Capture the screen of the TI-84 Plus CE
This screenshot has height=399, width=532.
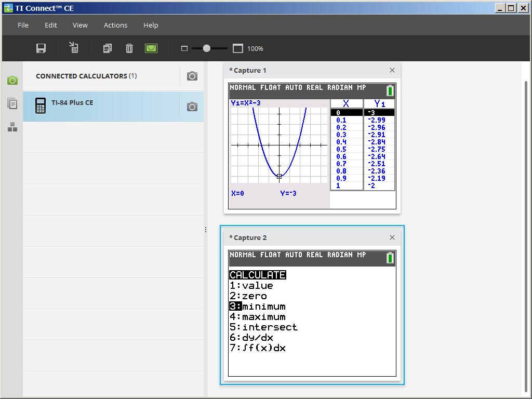192,107
